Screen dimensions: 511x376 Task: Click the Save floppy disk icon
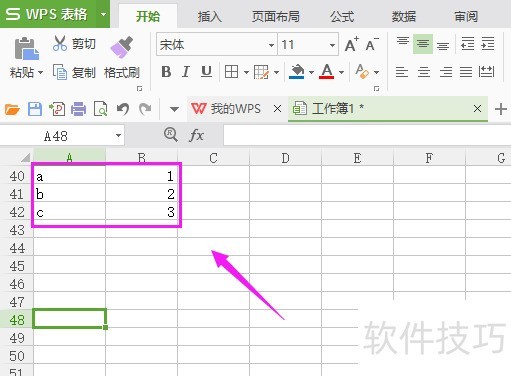(35, 109)
